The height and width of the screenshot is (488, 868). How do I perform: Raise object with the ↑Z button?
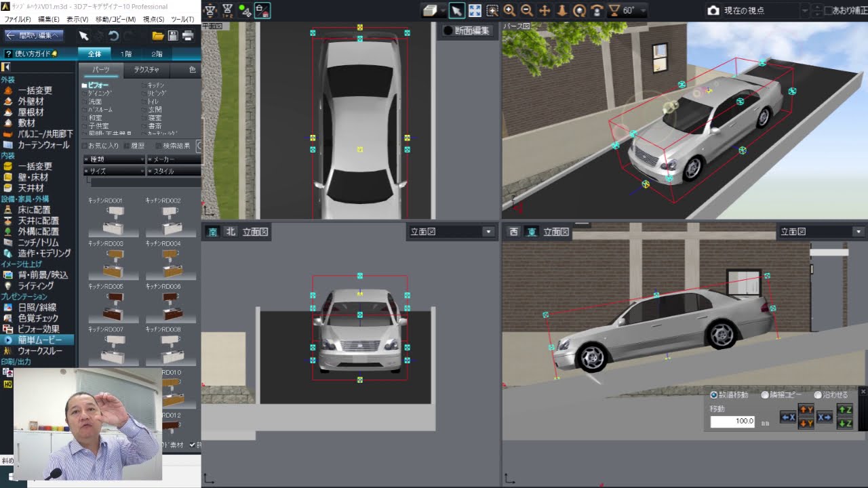click(844, 410)
